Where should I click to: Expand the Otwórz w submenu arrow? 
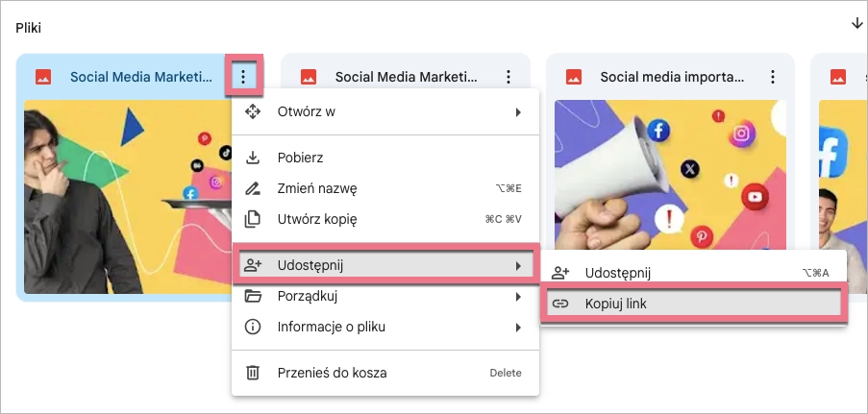[518, 112]
